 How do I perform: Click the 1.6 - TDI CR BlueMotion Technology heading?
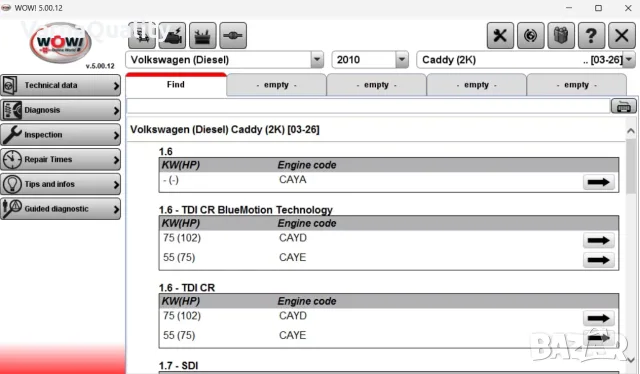pyautogui.click(x=246, y=210)
